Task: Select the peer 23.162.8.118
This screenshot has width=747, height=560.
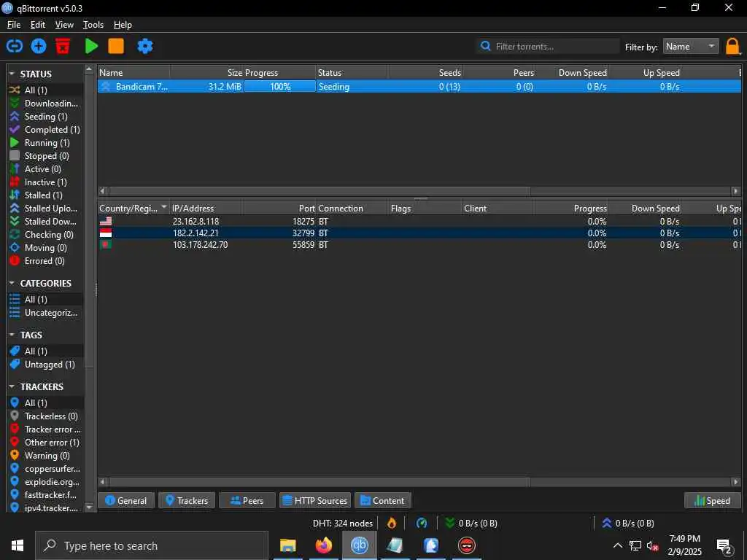Action: click(x=419, y=222)
